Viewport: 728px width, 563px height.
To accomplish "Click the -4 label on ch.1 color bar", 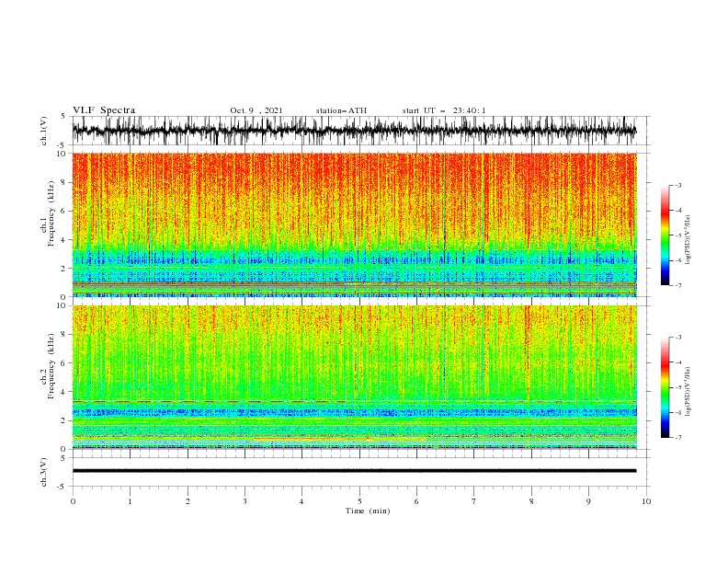I will click(x=678, y=211).
